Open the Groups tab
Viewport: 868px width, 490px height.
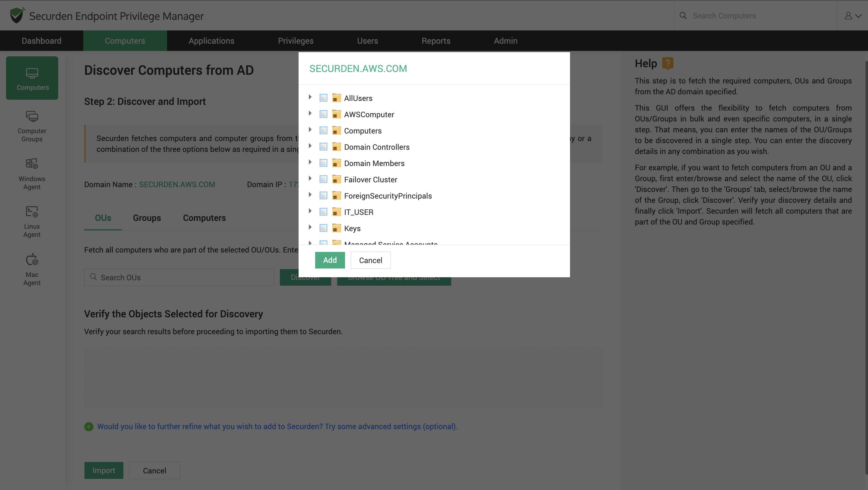147,218
